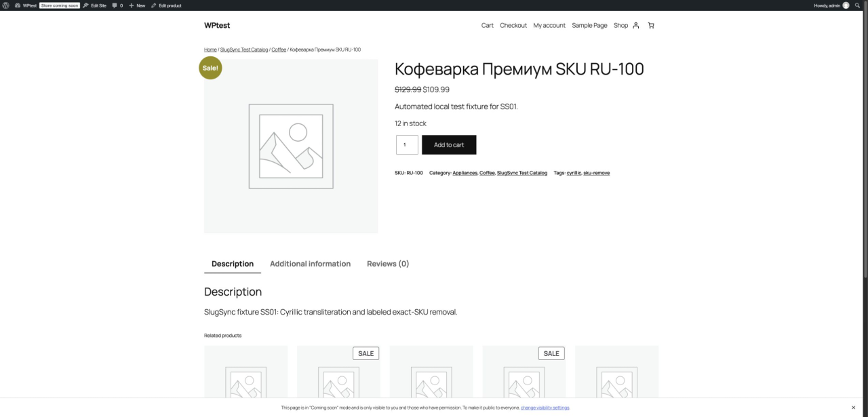Dismiss the coming soon notice banner
Screen dimensions: 868x417
[853, 408]
